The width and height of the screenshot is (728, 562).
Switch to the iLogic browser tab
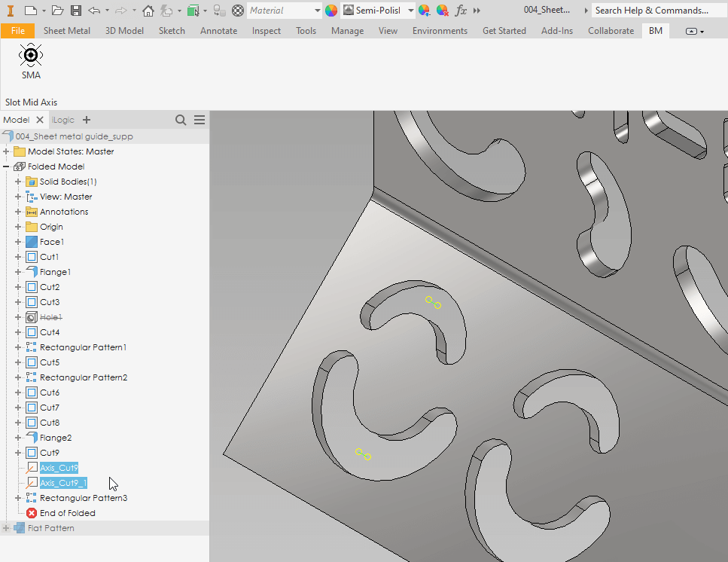(64, 120)
